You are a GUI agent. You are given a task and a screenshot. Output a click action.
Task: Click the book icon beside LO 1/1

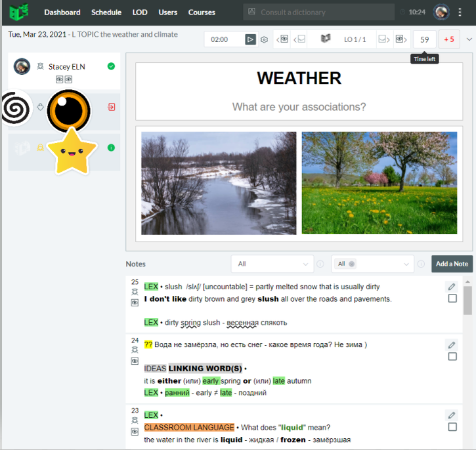(x=326, y=39)
